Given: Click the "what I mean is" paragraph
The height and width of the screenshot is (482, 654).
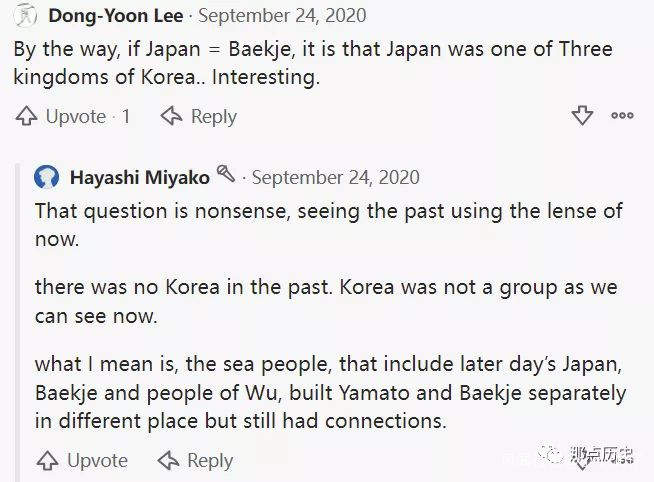Looking at the screenshot, I should pyautogui.click(x=330, y=391).
